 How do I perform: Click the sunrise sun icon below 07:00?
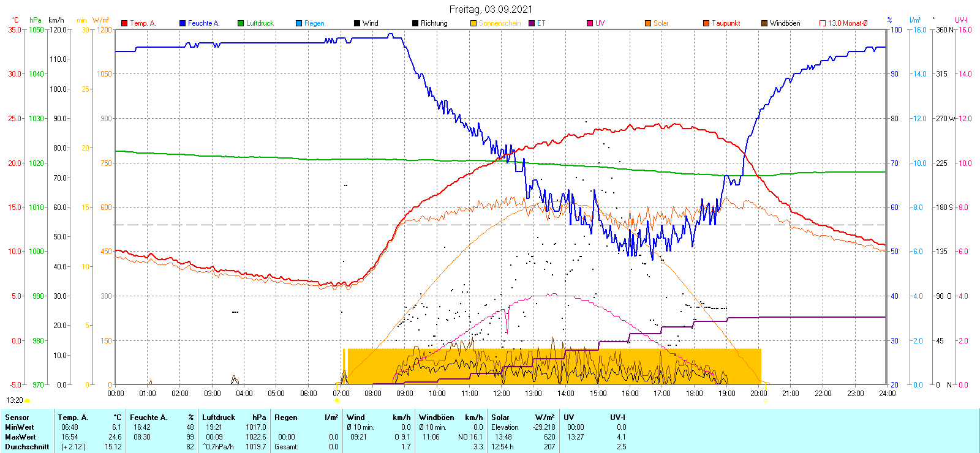(337, 400)
